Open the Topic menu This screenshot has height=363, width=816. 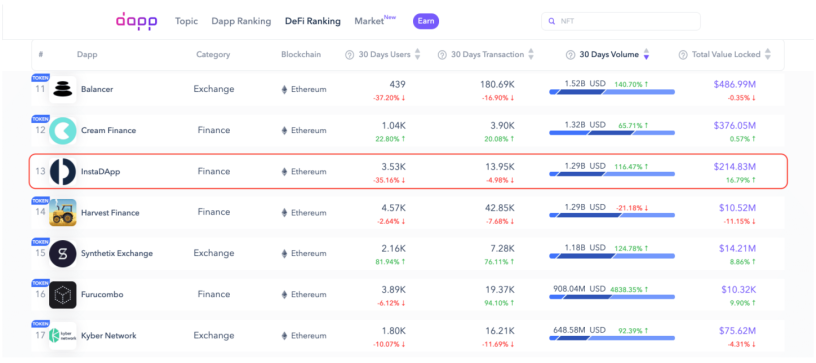point(186,21)
